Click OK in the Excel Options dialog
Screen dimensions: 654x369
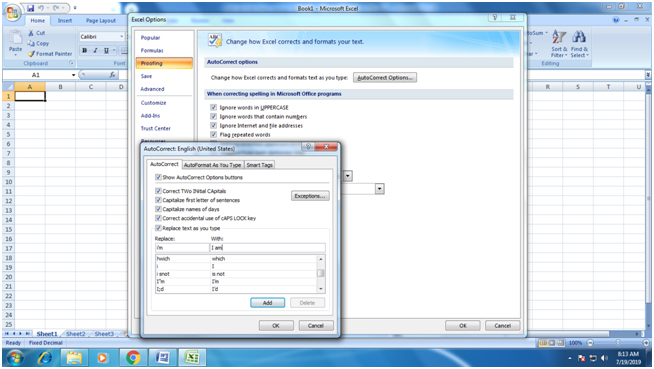tap(463, 326)
